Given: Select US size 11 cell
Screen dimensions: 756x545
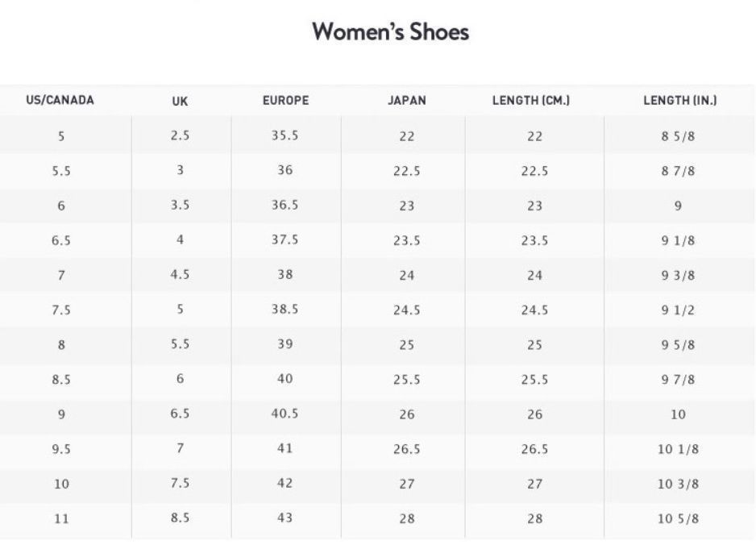Looking at the screenshot, I should [x=61, y=519].
